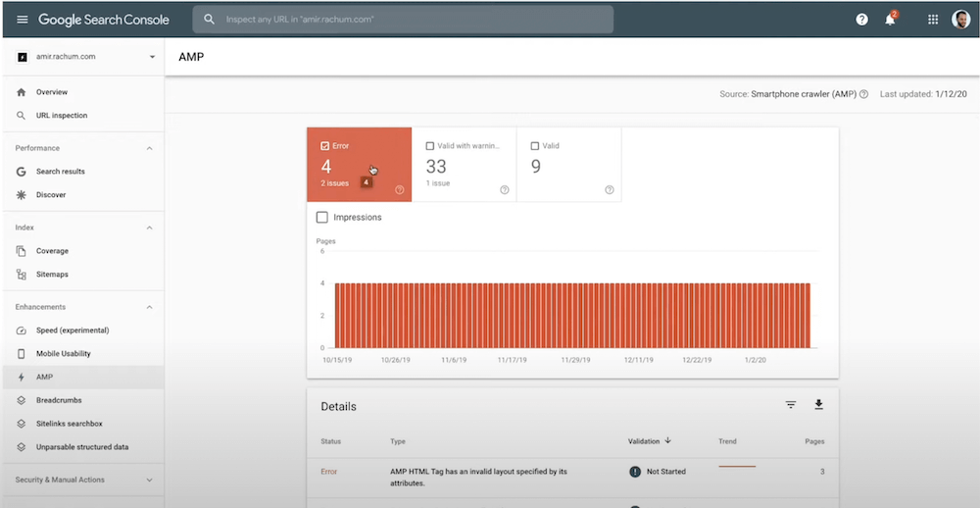Click the Mobile Usability phone icon
This screenshot has width=980, height=508.
22,353
